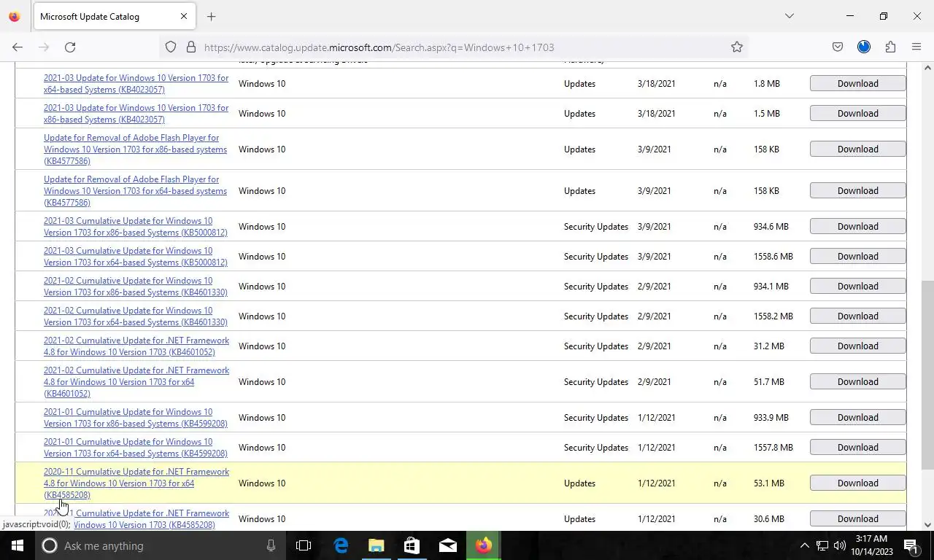The width and height of the screenshot is (934, 560).
Task: Open a new browser tab
Action: pos(211,16)
